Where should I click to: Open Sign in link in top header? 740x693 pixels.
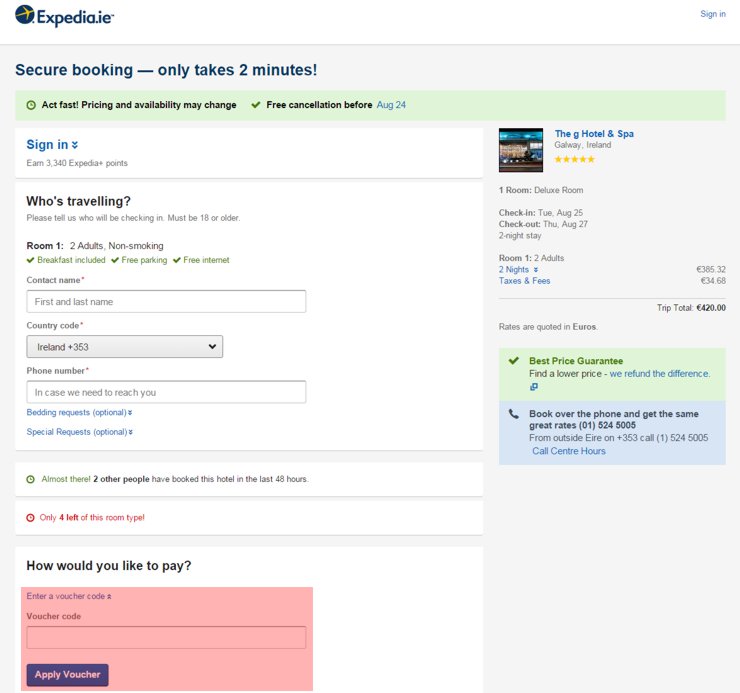pos(713,14)
